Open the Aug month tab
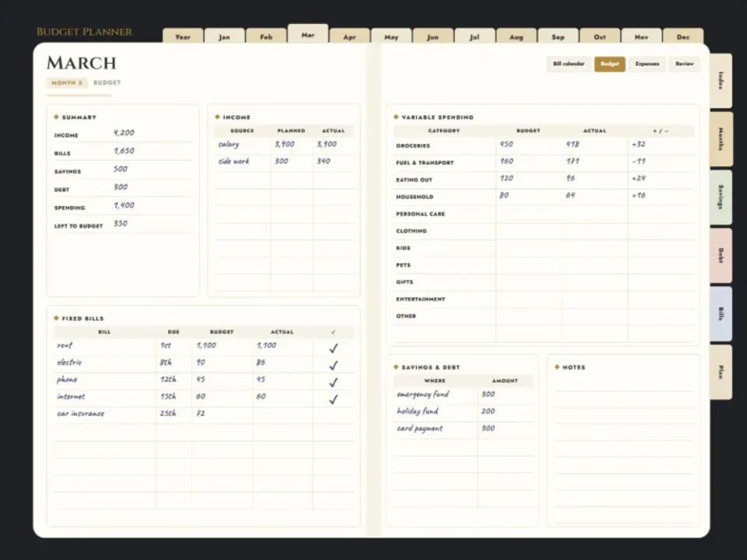 517,37
